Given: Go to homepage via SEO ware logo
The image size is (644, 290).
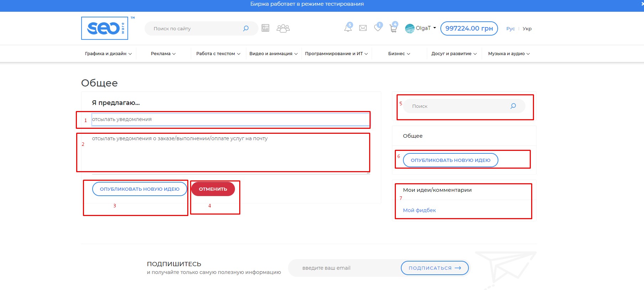Looking at the screenshot, I should click(x=105, y=28).
